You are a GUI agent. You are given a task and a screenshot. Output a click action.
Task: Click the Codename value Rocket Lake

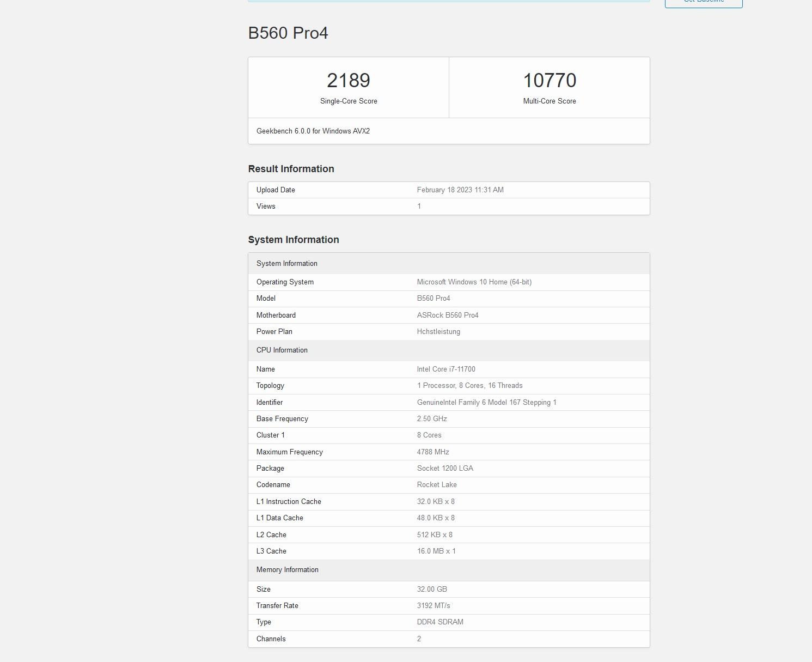pyautogui.click(x=437, y=485)
